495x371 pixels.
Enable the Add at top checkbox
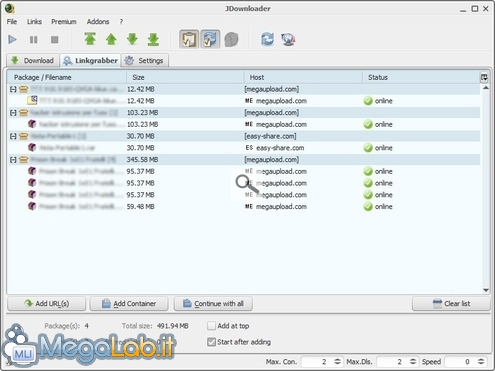tap(211, 326)
